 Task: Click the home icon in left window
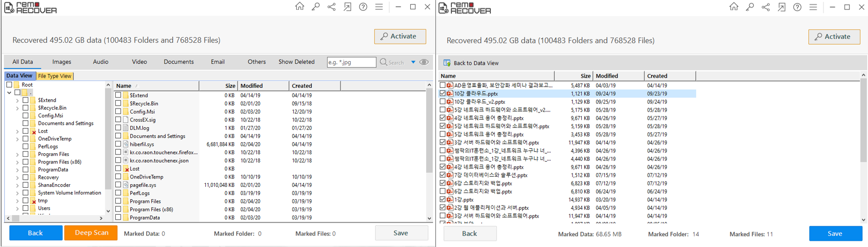pyautogui.click(x=299, y=7)
